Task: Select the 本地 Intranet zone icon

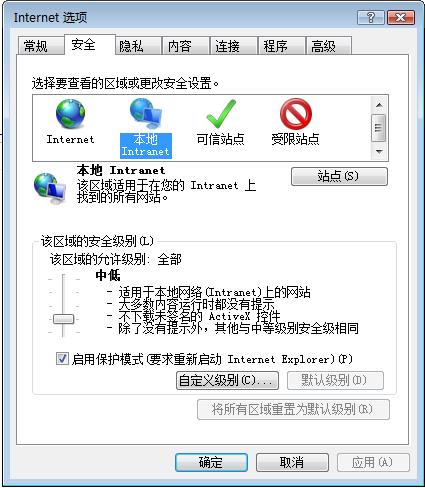Action: click(x=146, y=114)
